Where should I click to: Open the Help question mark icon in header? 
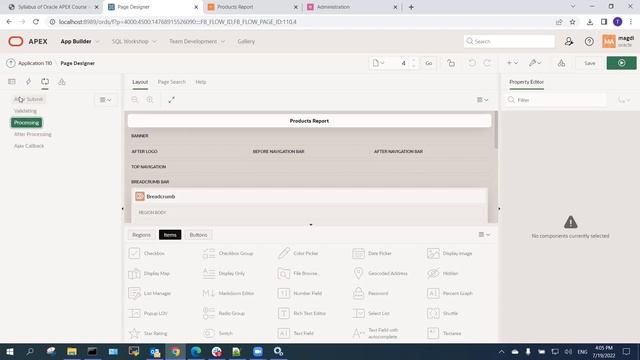pos(589,41)
